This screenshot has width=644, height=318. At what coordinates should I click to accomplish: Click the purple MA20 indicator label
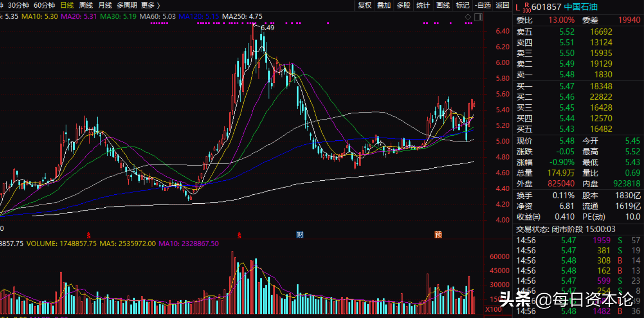click(79, 17)
